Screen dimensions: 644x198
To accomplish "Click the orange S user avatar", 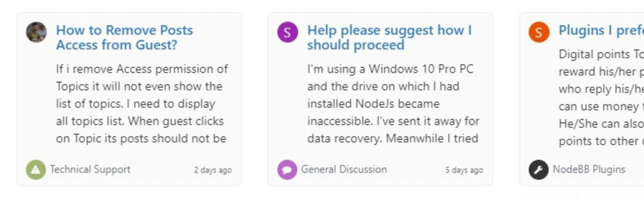I will pyautogui.click(x=539, y=32).
